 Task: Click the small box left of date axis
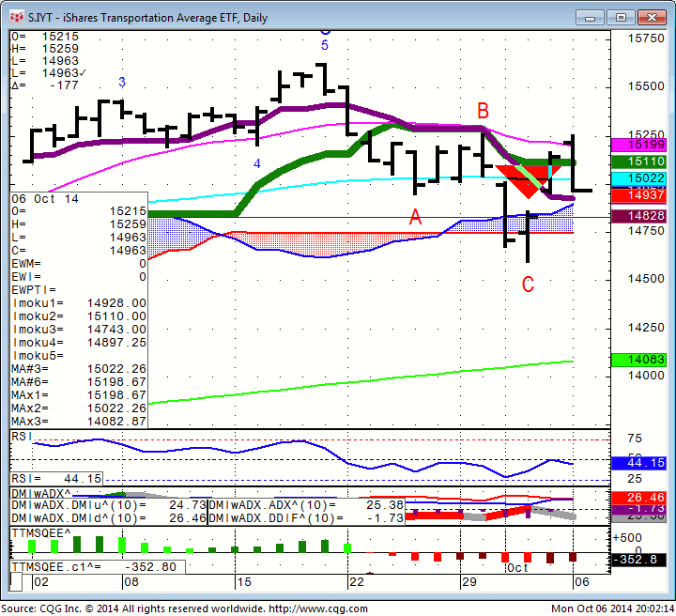tap(16, 582)
